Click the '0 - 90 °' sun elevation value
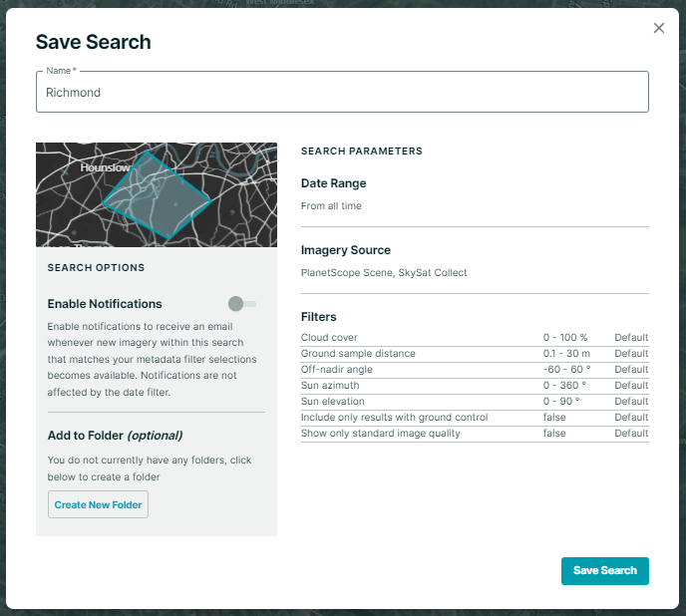686x616 pixels. tap(561, 401)
